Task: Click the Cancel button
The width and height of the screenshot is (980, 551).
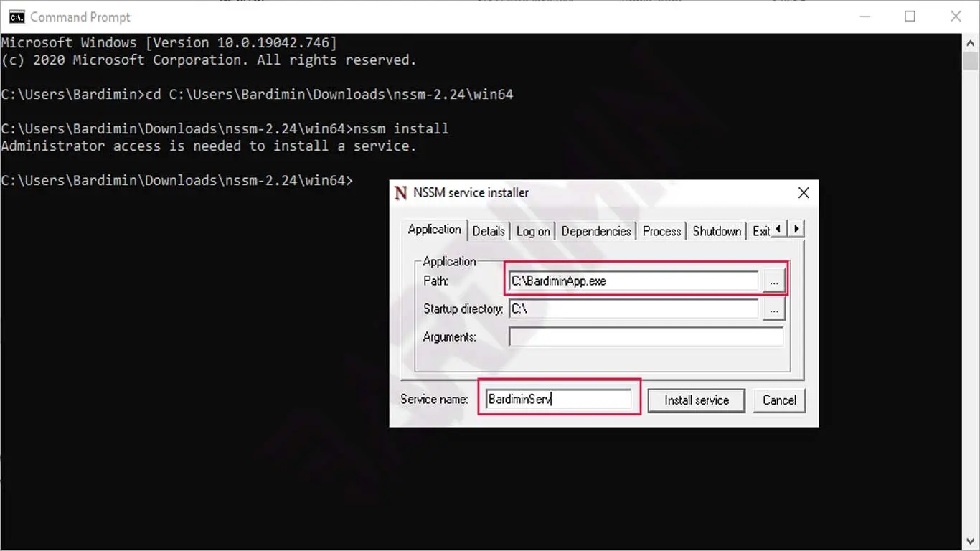Action: point(779,400)
